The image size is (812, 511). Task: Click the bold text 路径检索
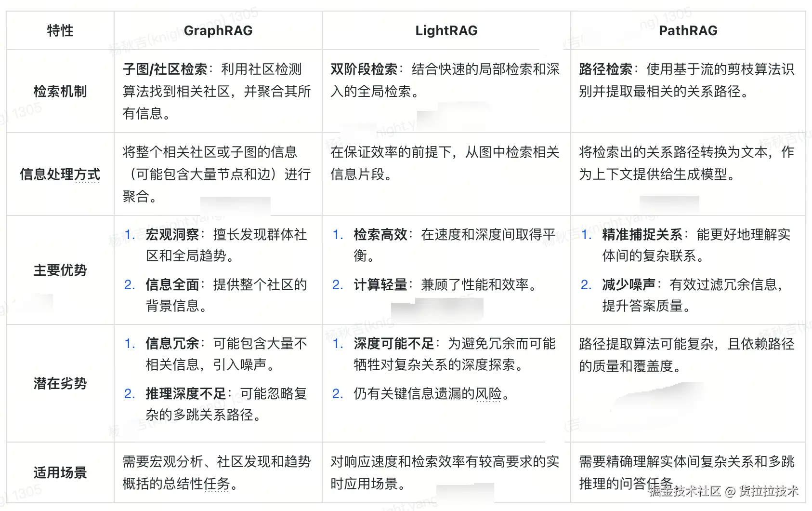click(x=605, y=69)
